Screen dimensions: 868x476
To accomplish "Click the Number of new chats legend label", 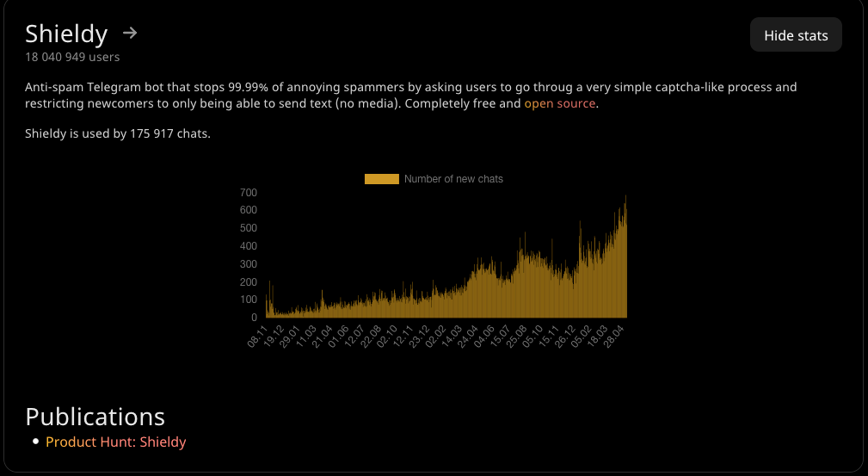I will [453, 179].
